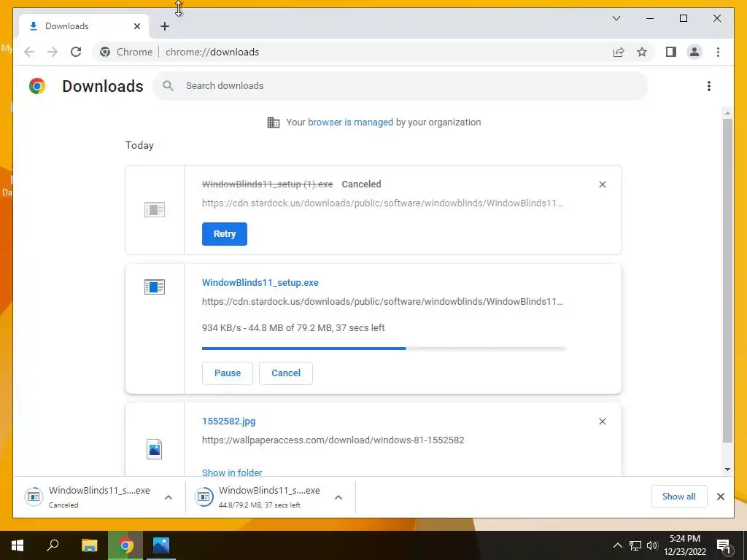
Task: Pause the WindowBlinds11_setup.exe download
Action: point(228,373)
